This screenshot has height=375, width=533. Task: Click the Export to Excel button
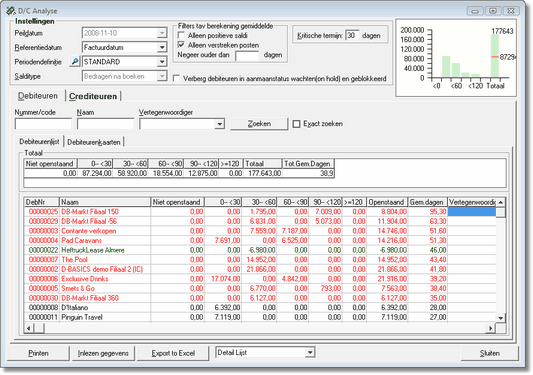click(x=173, y=353)
